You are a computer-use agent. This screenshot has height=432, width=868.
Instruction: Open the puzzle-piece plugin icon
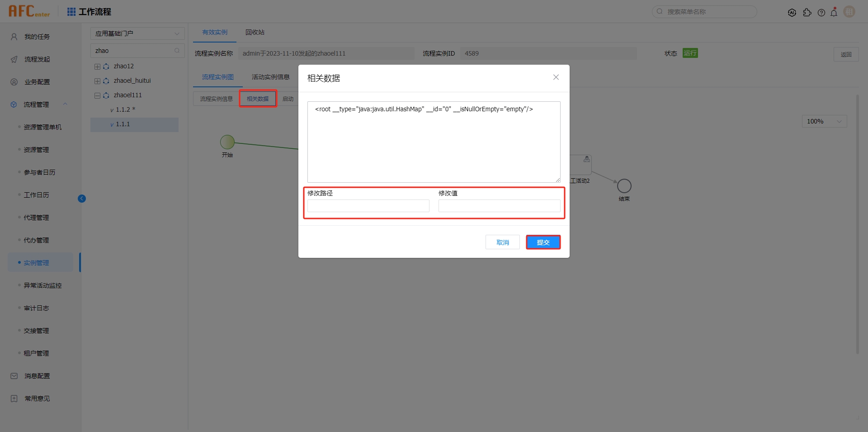(x=807, y=13)
